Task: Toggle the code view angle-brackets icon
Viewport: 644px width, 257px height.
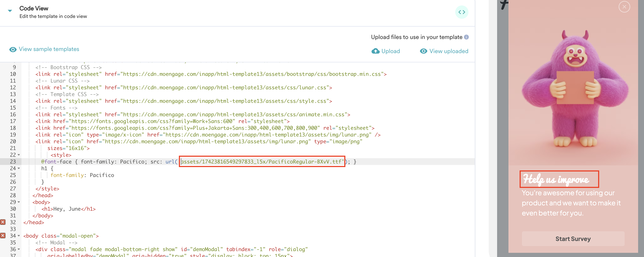Action: click(x=462, y=12)
